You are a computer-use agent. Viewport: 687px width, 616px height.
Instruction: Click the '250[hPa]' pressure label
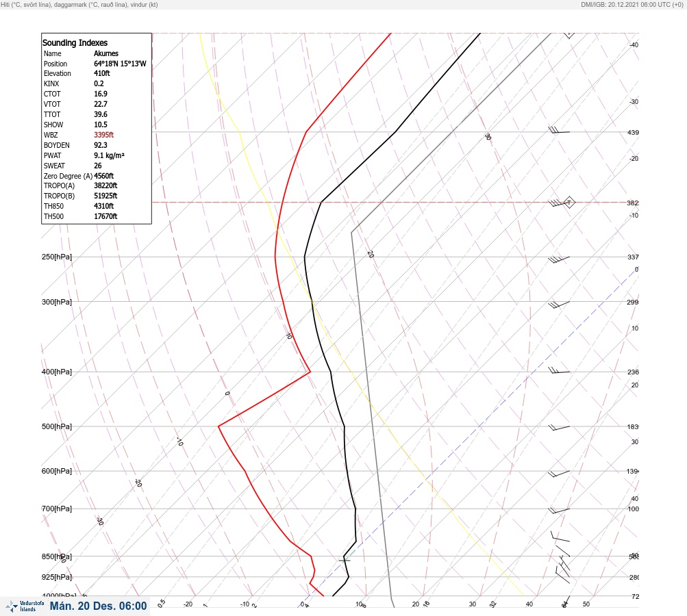coord(57,257)
